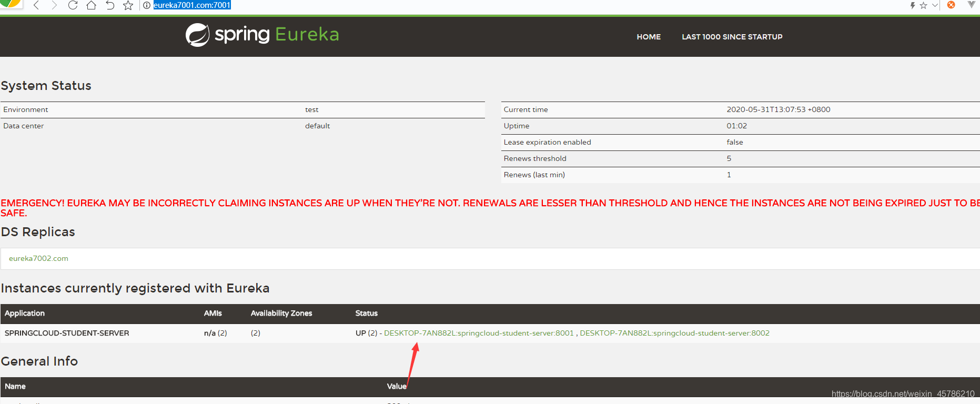Click the System Status heading
The width and height of the screenshot is (980, 404).
click(46, 86)
